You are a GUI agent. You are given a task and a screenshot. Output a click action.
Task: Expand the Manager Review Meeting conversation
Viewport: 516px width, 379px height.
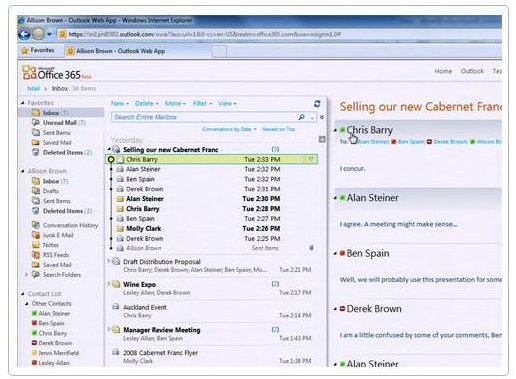coord(108,329)
